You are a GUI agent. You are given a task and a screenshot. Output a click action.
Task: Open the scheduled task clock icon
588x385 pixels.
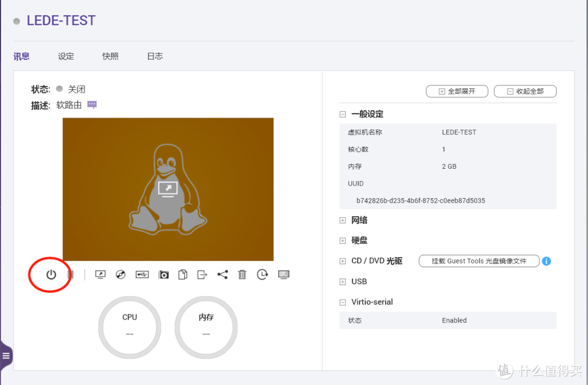[x=262, y=274]
